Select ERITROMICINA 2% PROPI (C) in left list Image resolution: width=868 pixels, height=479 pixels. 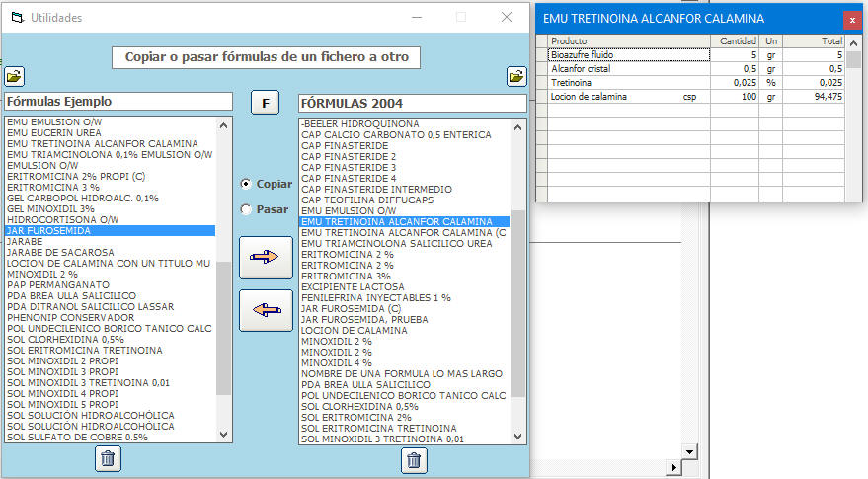click(111, 177)
